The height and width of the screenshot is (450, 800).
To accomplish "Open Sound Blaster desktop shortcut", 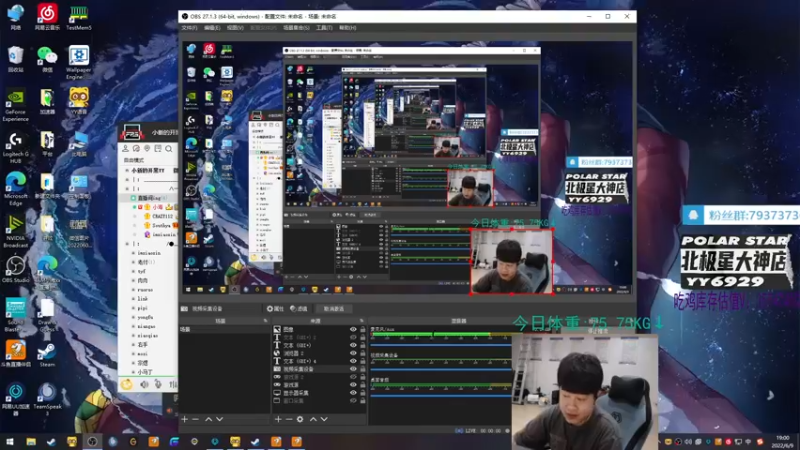I will coord(15,315).
